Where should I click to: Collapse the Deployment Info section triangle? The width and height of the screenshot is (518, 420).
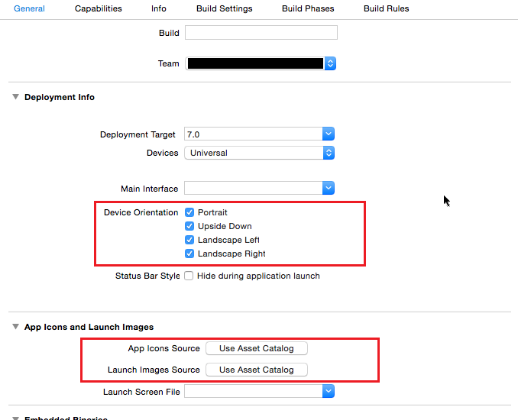(15, 97)
